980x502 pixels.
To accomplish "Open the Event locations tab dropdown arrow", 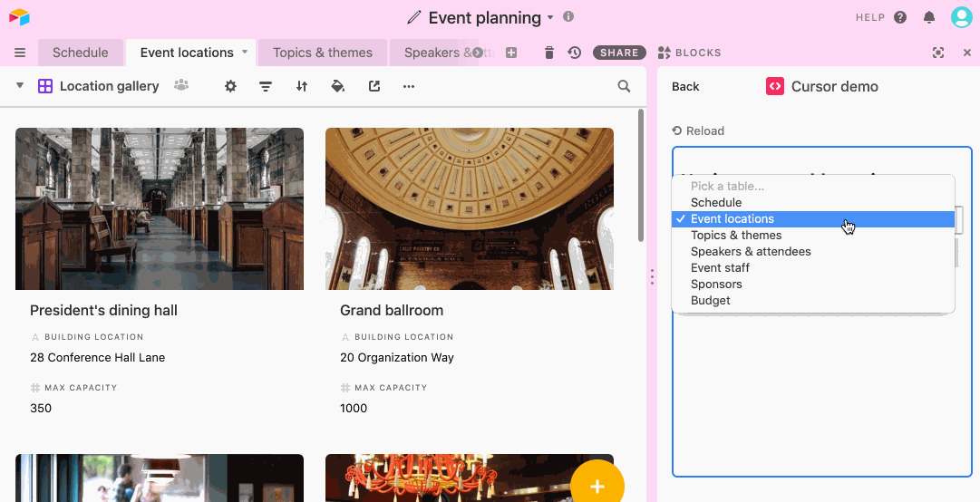I will pos(245,52).
